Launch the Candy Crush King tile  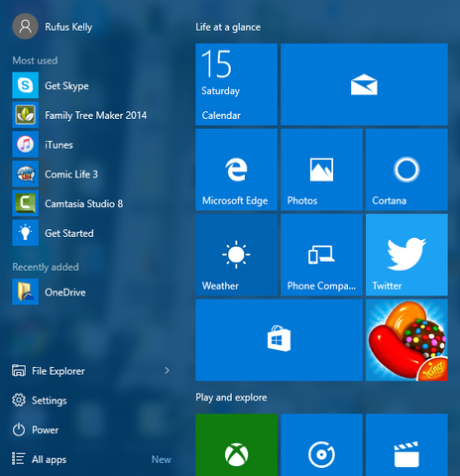(406, 340)
